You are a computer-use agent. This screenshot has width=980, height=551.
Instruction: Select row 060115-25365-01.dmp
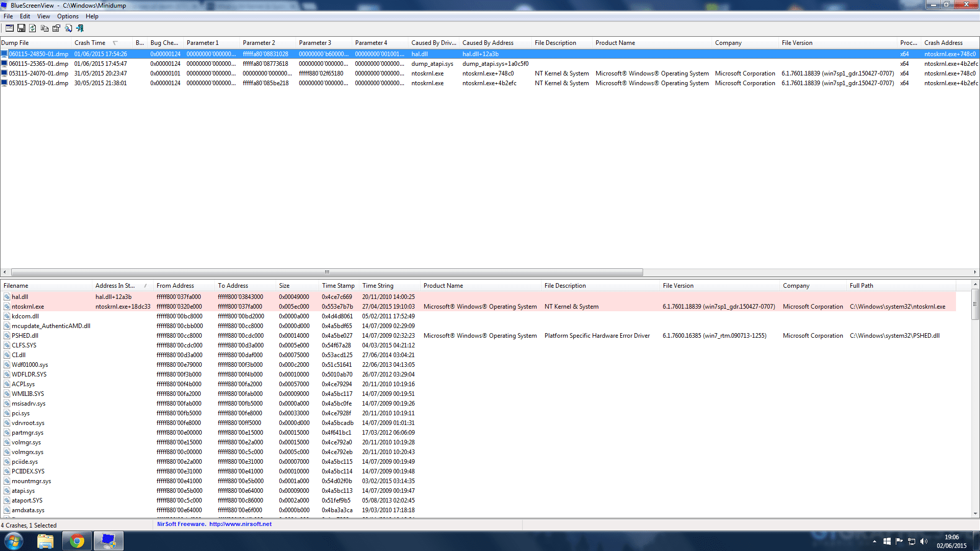pyautogui.click(x=489, y=64)
